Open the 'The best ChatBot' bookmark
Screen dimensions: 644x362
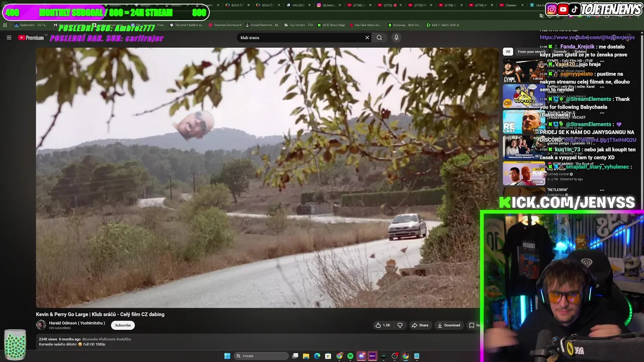pyautogui.click(x=186, y=25)
